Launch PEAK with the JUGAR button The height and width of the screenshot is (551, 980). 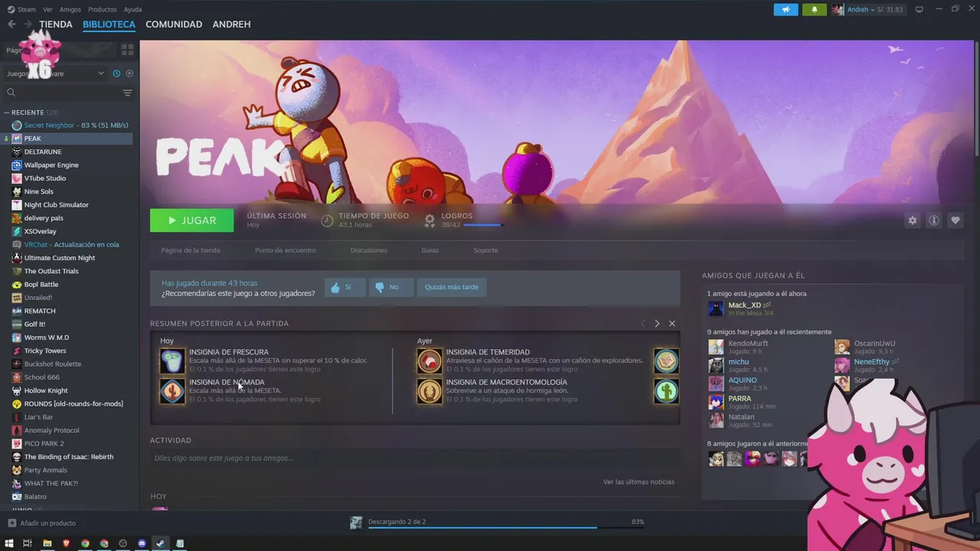click(191, 220)
